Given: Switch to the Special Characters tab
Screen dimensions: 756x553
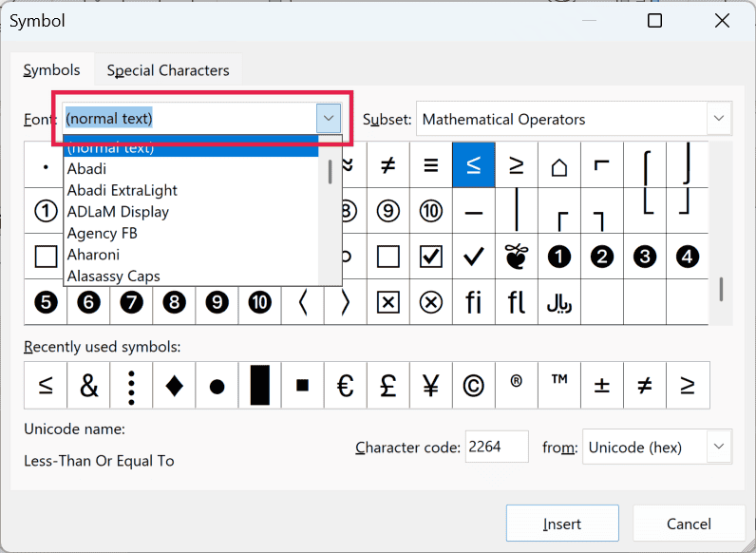Looking at the screenshot, I should (x=168, y=70).
